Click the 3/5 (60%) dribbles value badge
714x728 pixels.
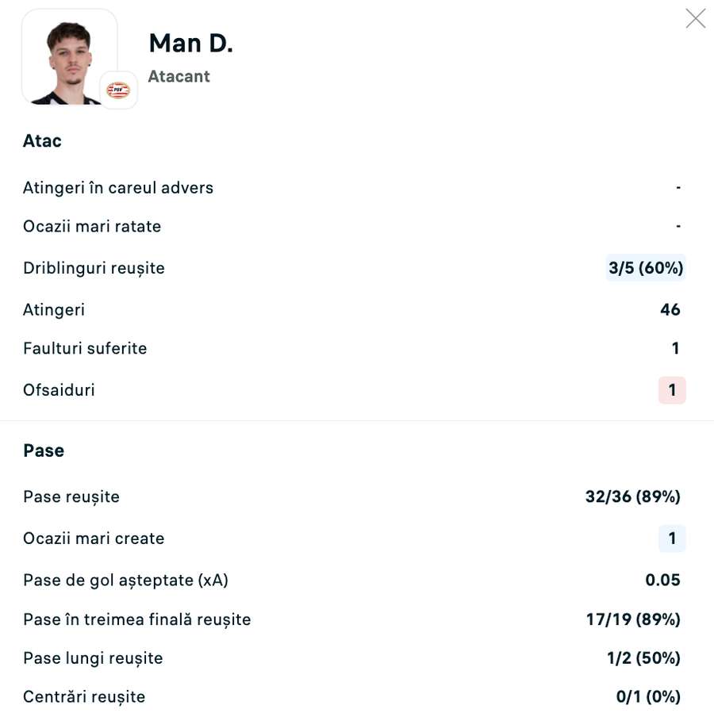[646, 268]
